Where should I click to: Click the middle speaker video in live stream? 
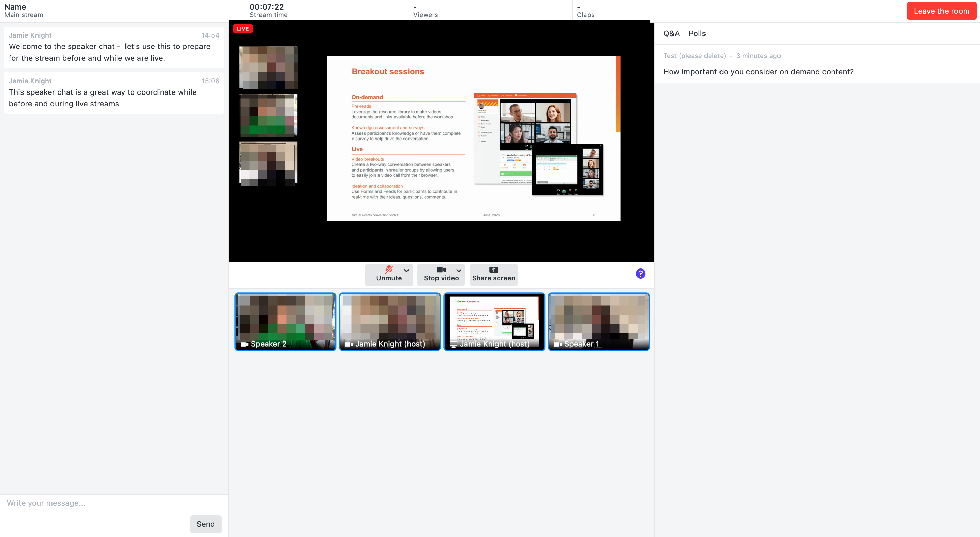[268, 115]
